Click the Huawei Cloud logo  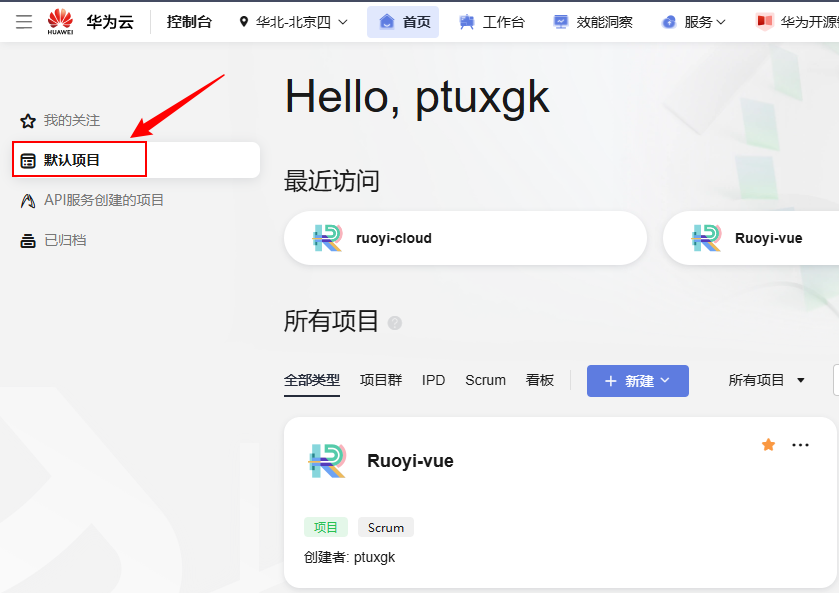(60, 21)
